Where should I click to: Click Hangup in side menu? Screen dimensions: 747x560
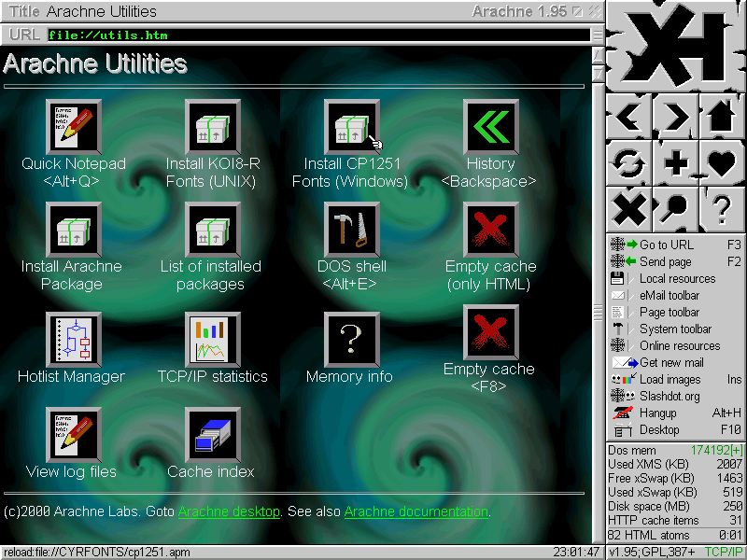pos(675,413)
